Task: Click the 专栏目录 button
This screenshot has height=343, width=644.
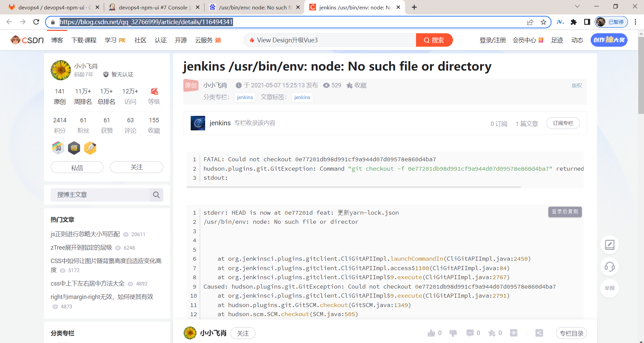Action: 571,333
